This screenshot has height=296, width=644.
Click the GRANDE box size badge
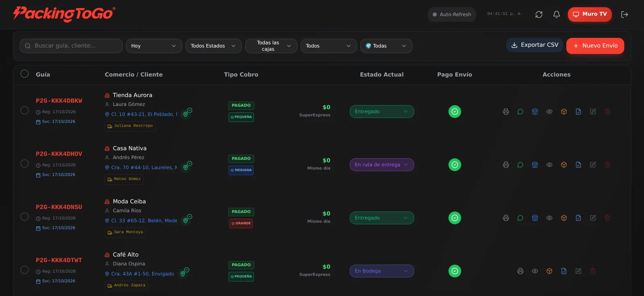[x=241, y=224]
